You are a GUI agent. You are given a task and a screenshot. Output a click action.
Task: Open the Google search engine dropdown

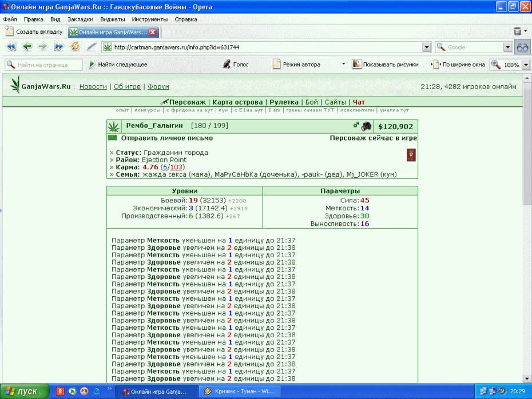click(507, 47)
